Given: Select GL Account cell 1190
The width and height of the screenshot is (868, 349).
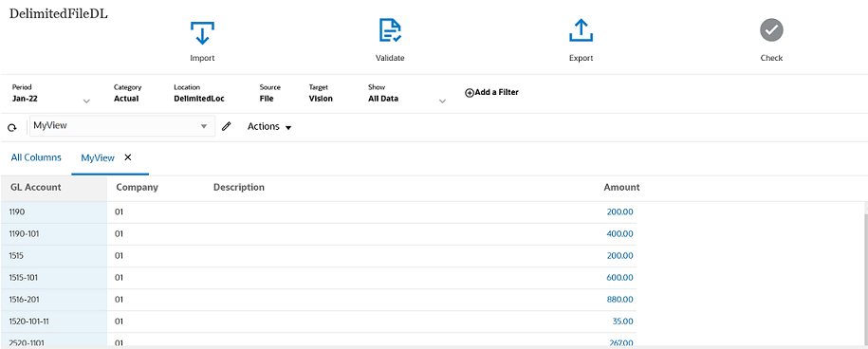Looking at the screenshot, I should coord(54,212).
